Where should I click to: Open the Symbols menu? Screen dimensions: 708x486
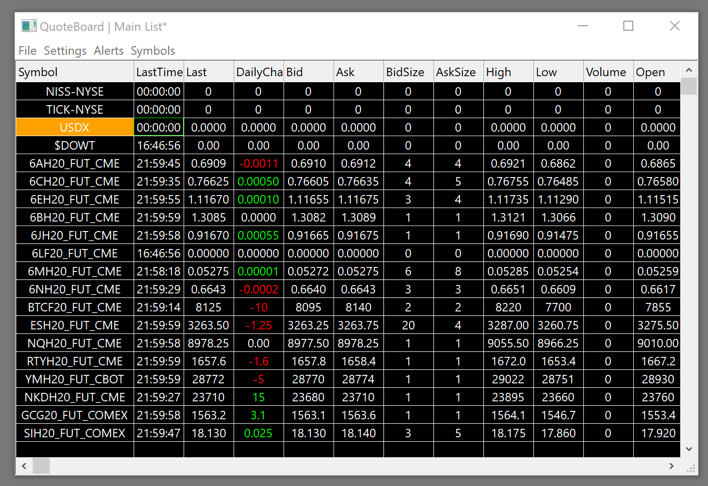(x=153, y=51)
